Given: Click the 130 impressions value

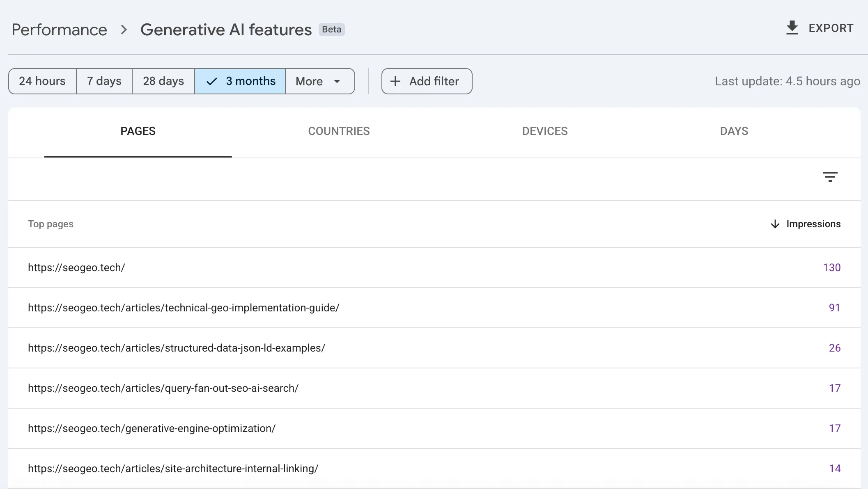Looking at the screenshot, I should click(x=832, y=267).
